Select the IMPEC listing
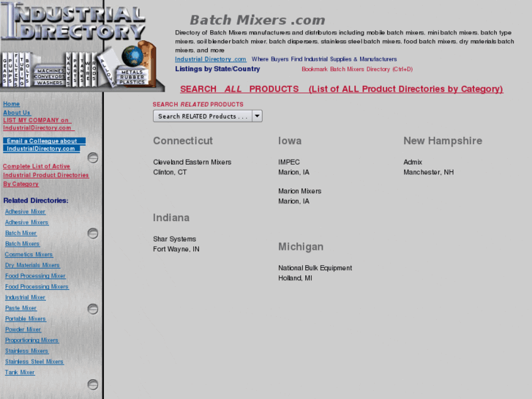Viewport: 532px width, 399px height. pyautogui.click(x=289, y=163)
